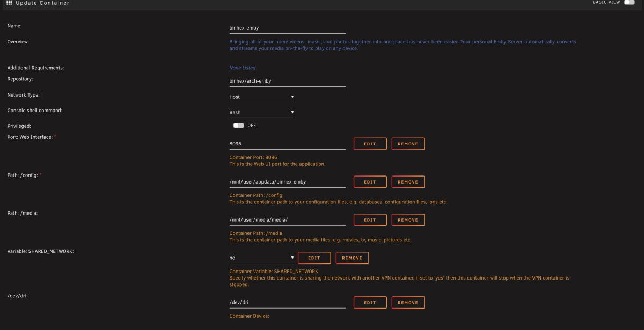Remove the Web Interface port mapping
644x330 pixels.
pyautogui.click(x=408, y=143)
